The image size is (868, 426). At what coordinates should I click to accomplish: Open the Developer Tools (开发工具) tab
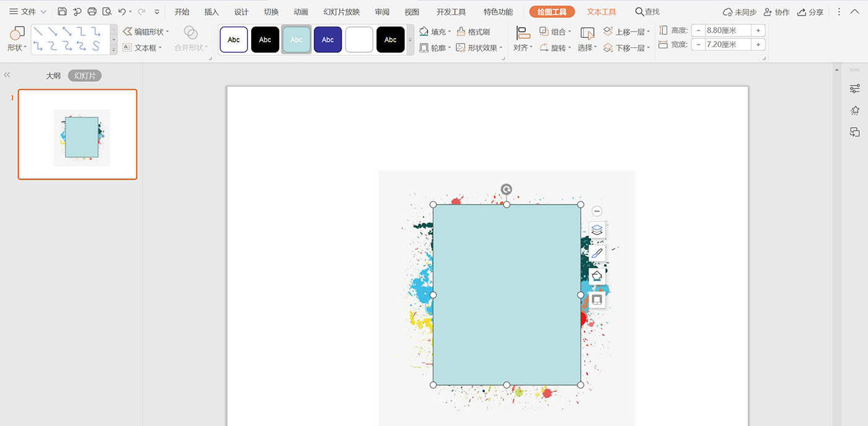[x=451, y=12]
